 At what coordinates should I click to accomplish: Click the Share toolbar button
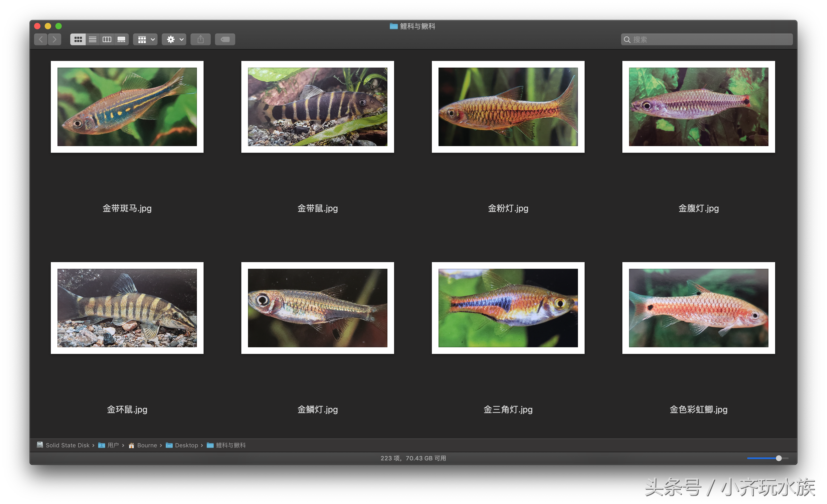[201, 40]
